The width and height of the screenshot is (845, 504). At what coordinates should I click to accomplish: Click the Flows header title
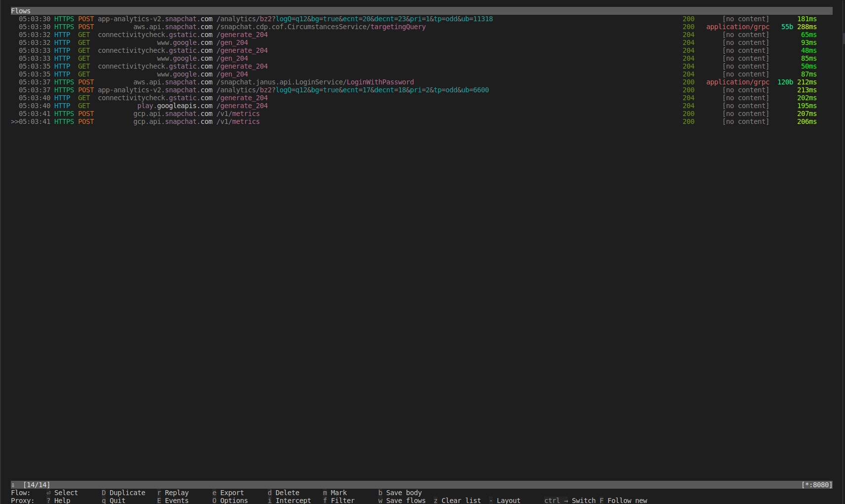coord(21,11)
